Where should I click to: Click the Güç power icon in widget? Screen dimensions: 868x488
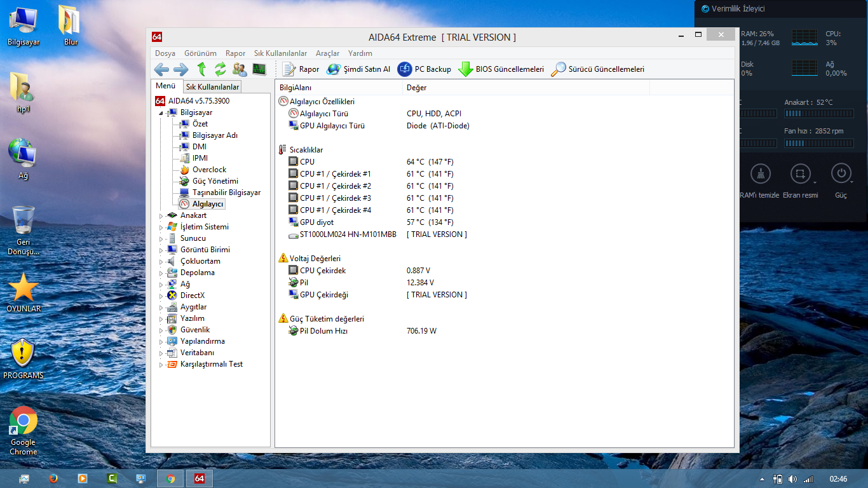pyautogui.click(x=841, y=174)
